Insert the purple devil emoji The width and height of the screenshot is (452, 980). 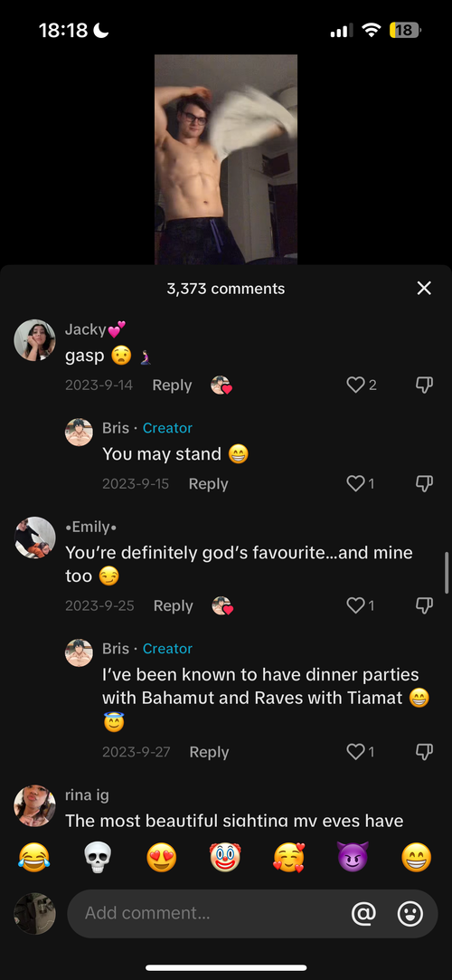point(353,857)
